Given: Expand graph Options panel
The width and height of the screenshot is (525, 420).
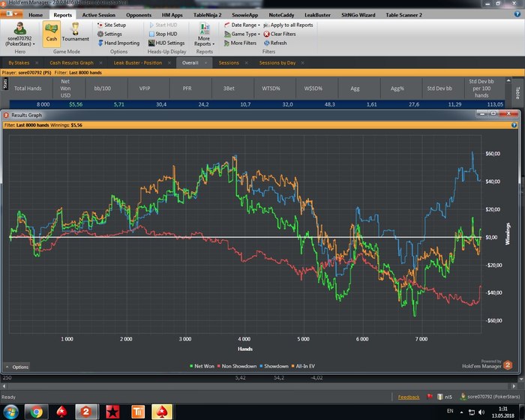Looking at the screenshot, I should [16, 367].
